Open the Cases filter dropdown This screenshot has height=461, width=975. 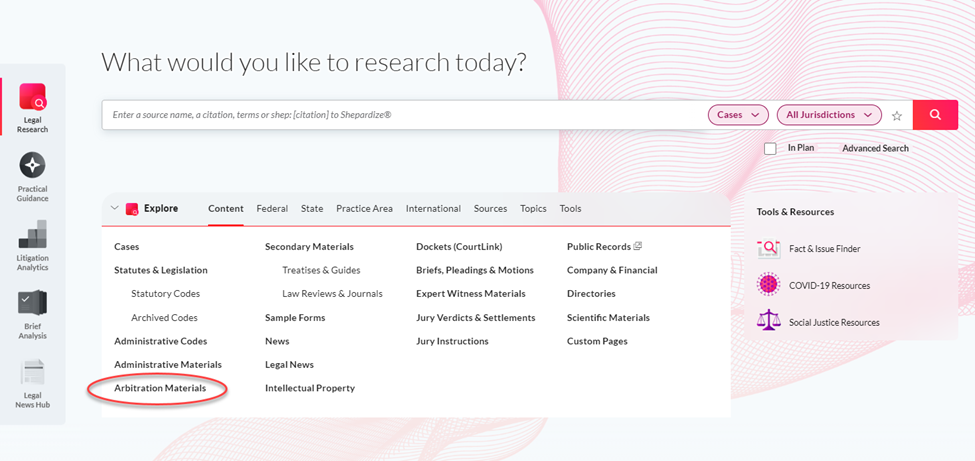pos(738,115)
